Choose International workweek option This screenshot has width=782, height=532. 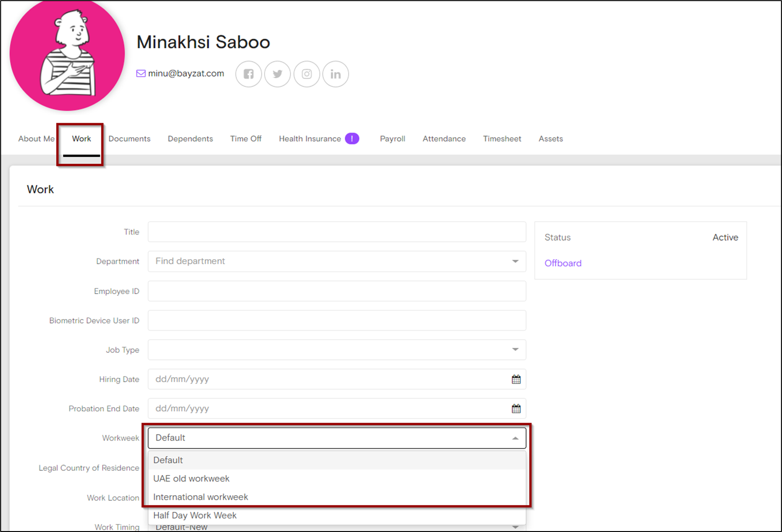click(337, 497)
